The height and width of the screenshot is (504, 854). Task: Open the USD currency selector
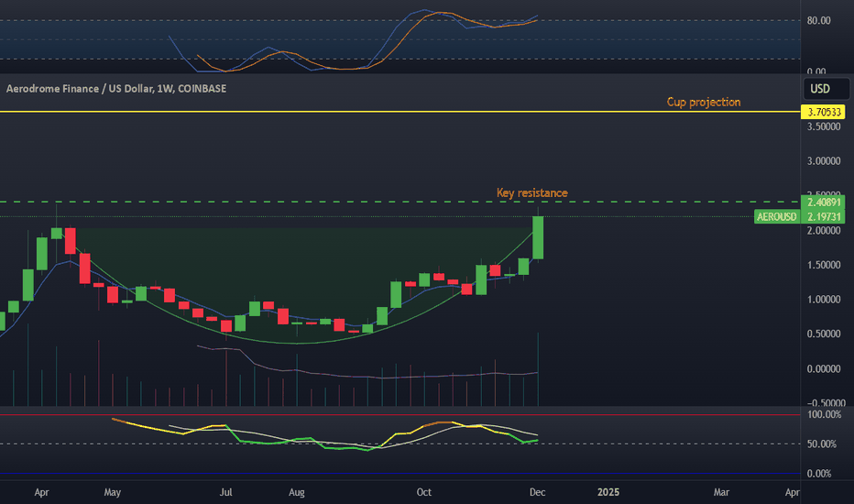pyautogui.click(x=825, y=89)
